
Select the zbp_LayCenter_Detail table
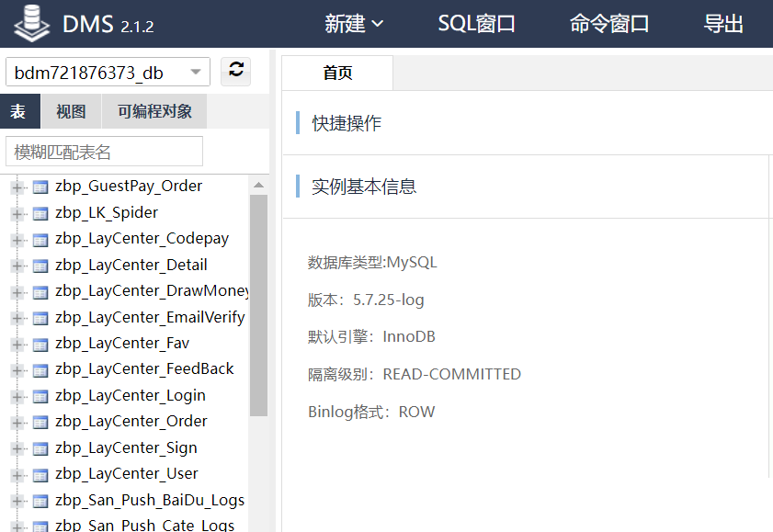tap(131, 265)
